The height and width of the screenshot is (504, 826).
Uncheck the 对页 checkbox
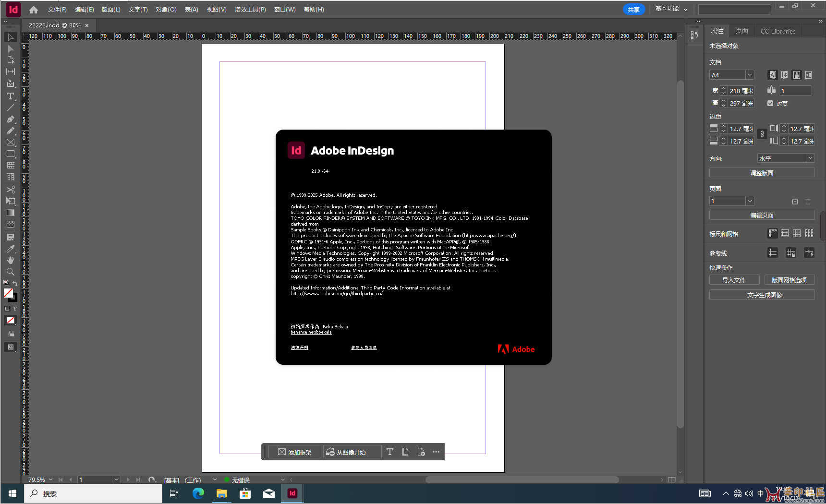(x=770, y=103)
